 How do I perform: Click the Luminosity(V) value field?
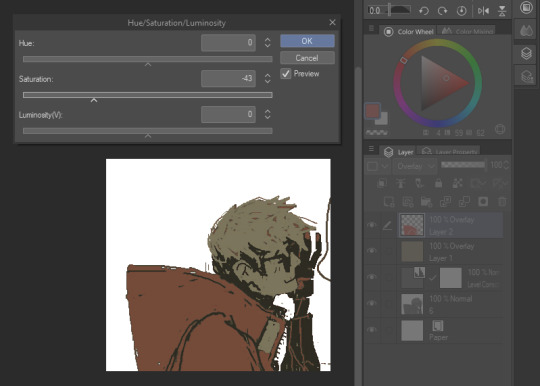coord(228,114)
